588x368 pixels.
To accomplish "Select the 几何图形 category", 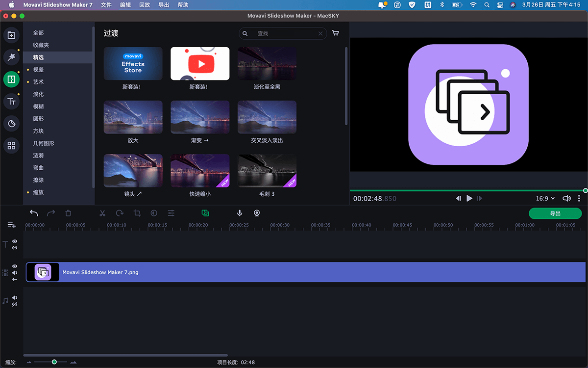I will point(44,143).
